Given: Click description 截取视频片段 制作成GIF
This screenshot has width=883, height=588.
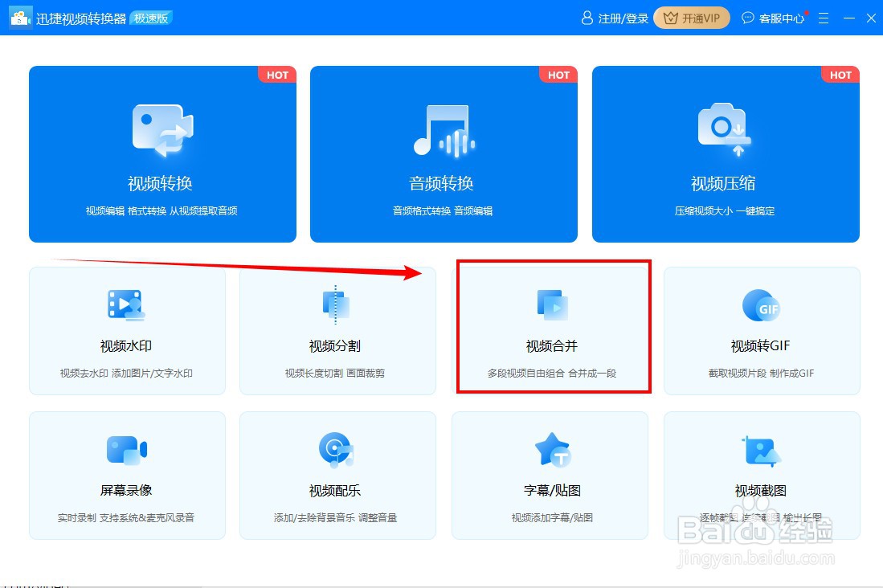Looking at the screenshot, I should coord(762,374).
